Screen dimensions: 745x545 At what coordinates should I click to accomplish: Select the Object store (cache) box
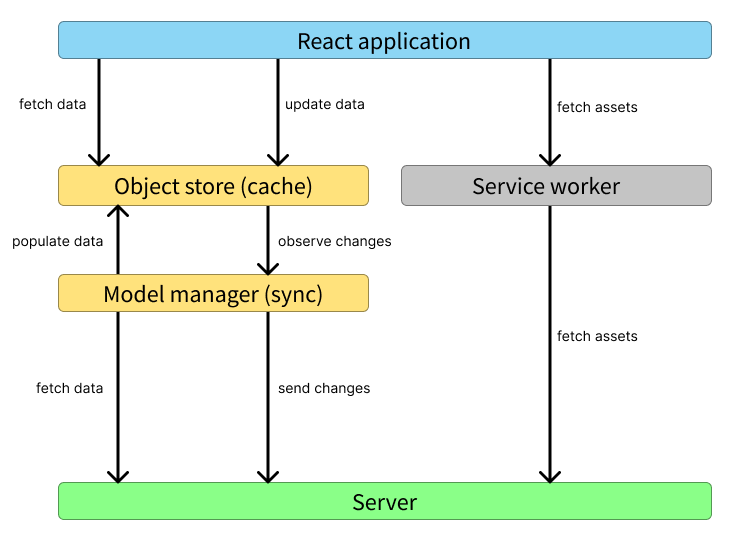click(x=213, y=186)
